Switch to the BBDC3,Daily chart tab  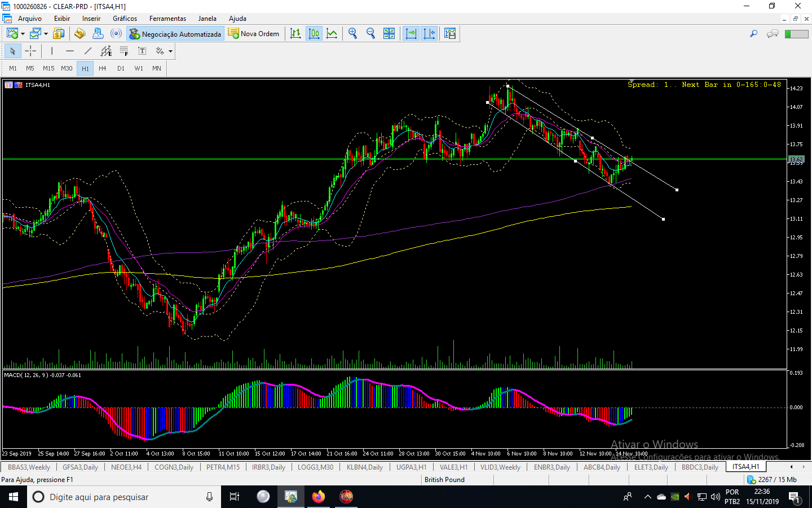pos(700,467)
